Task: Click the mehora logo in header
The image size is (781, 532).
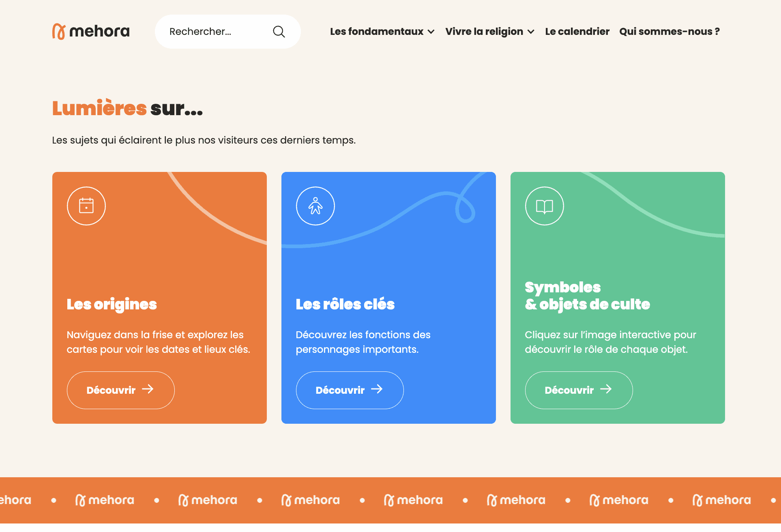Action: tap(91, 32)
